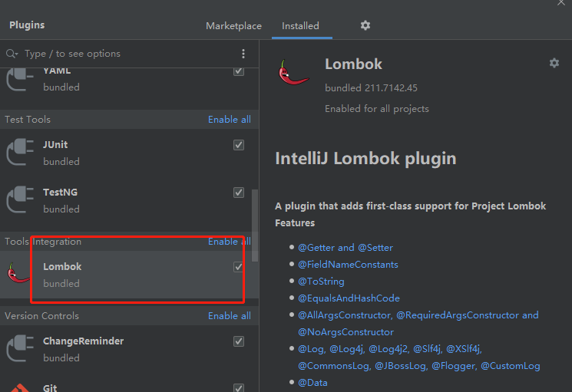This screenshot has width=572, height=392.
Task: Click the YAML plugin icon
Action: pyautogui.click(x=20, y=80)
